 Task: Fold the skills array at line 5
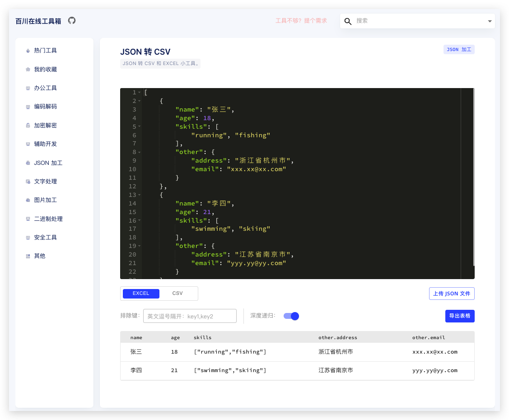click(140, 127)
